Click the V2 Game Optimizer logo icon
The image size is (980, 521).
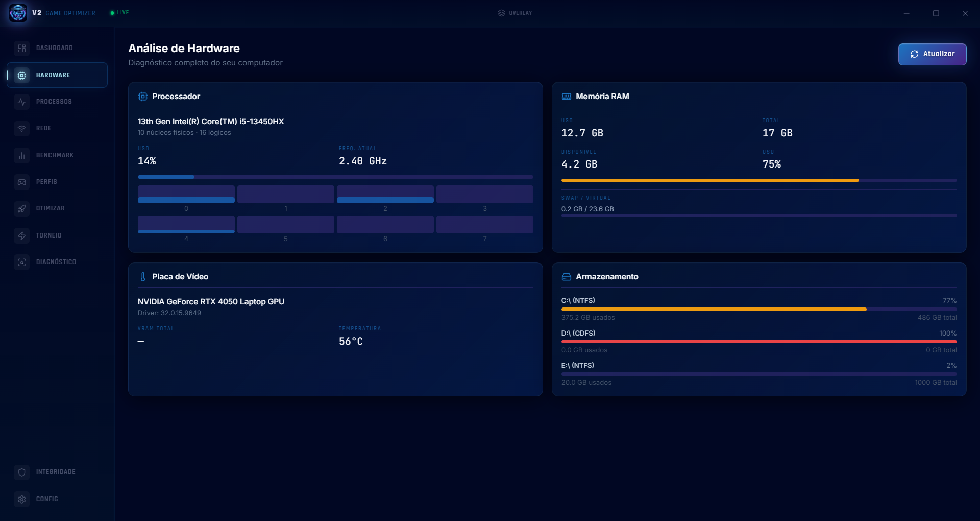coord(18,13)
